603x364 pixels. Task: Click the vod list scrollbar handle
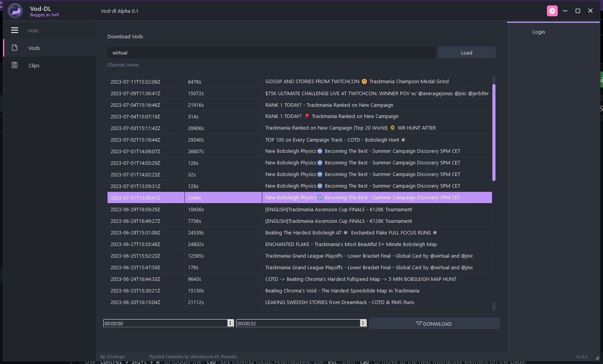coord(494,132)
